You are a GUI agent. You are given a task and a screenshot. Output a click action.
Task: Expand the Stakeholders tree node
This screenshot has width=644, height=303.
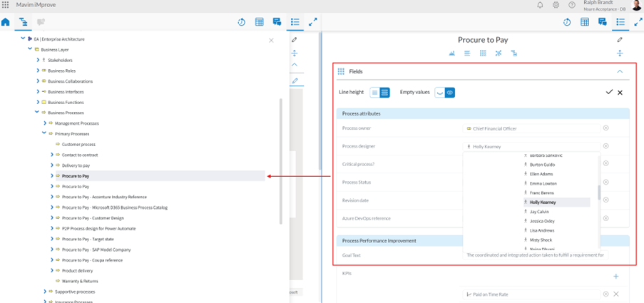38,61
